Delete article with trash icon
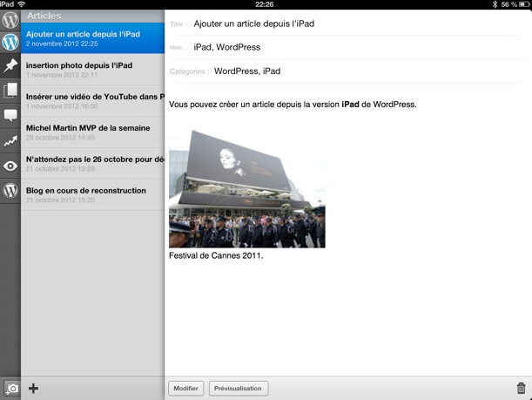 pyautogui.click(x=521, y=388)
